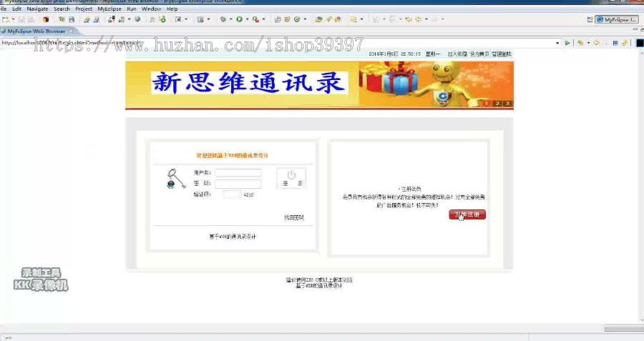Screen dimensions: 644x341
Task: Click the browser favorites star icon
Action: (x=580, y=43)
